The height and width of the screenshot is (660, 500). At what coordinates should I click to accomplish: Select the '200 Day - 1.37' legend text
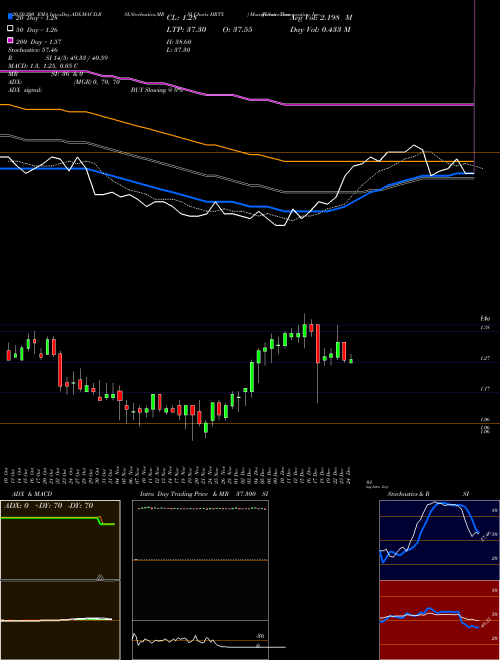click(x=39, y=42)
